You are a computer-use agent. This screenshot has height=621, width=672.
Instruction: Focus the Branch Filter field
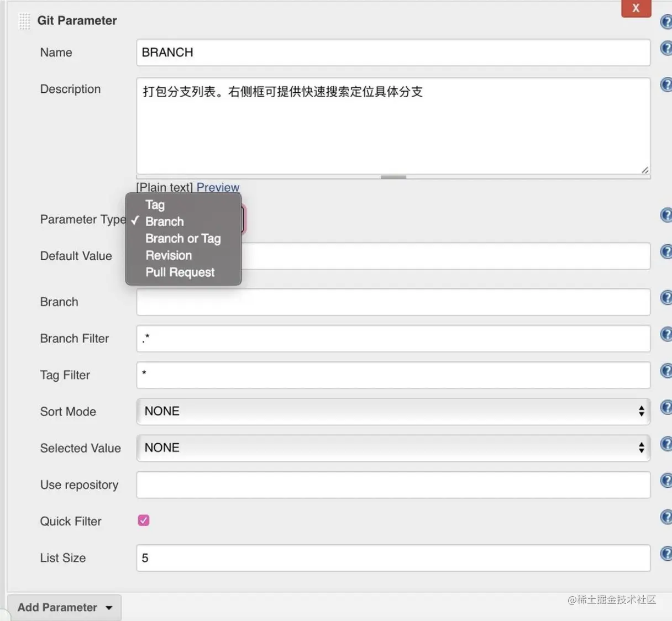point(393,339)
